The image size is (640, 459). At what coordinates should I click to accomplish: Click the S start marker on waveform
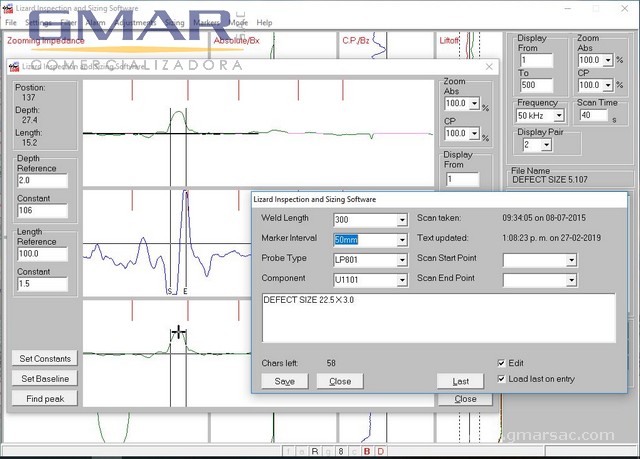coord(170,291)
